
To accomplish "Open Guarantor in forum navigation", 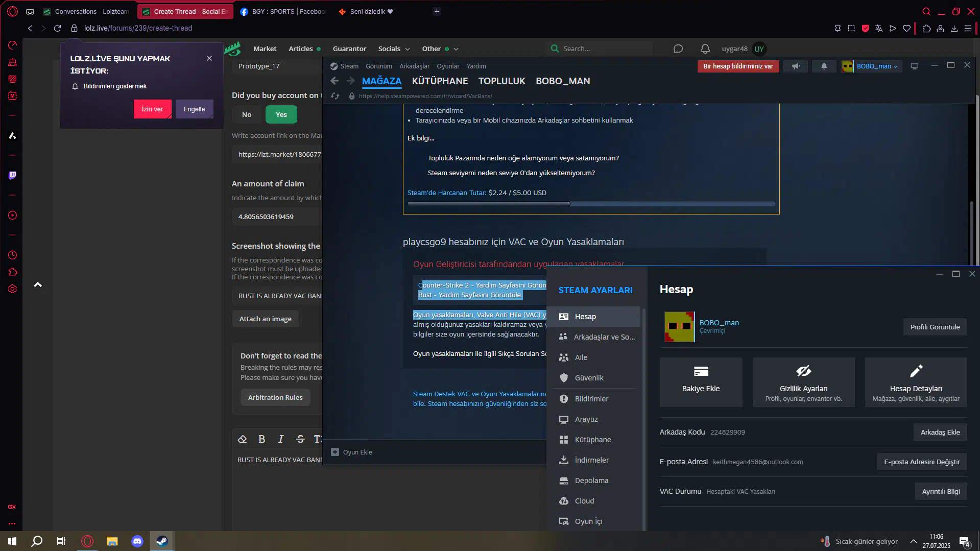I will [x=349, y=49].
